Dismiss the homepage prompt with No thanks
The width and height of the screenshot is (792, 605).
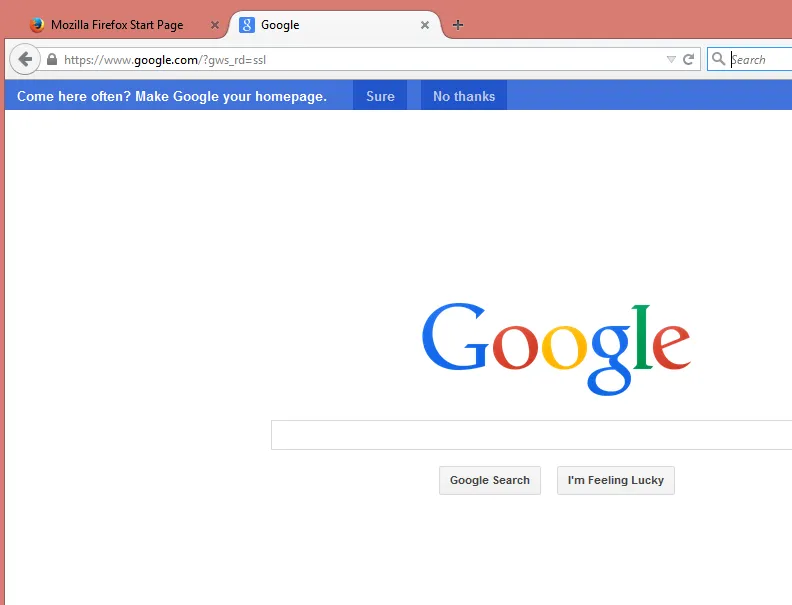[464, 96]
